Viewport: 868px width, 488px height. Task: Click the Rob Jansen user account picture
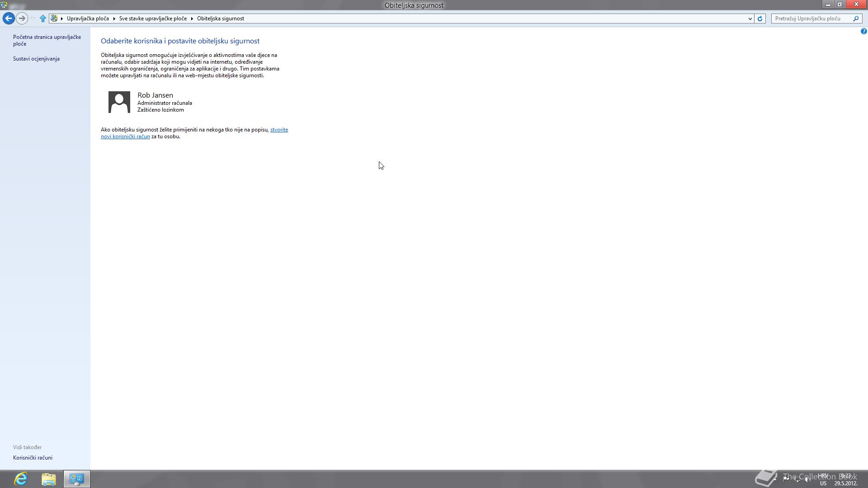[x=118, y=102]
